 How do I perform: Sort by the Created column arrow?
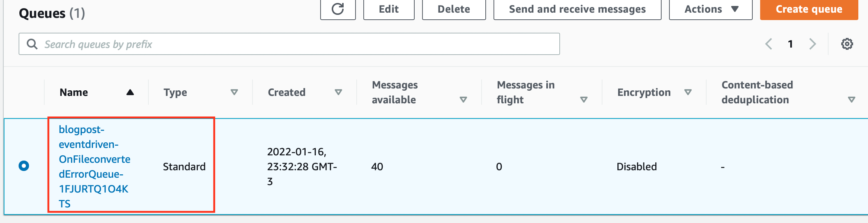pyautogui.click(x=338, y=92)
